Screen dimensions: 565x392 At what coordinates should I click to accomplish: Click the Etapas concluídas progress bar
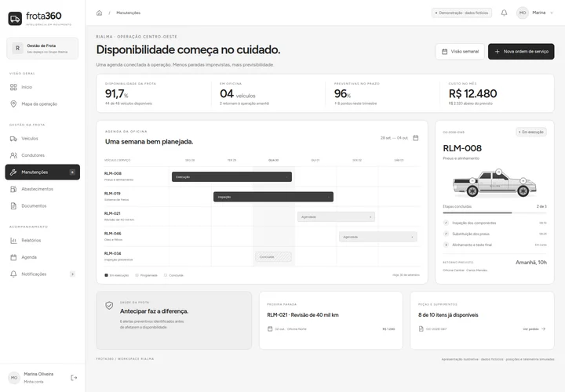pyautogui.click(x=494, y=212)
